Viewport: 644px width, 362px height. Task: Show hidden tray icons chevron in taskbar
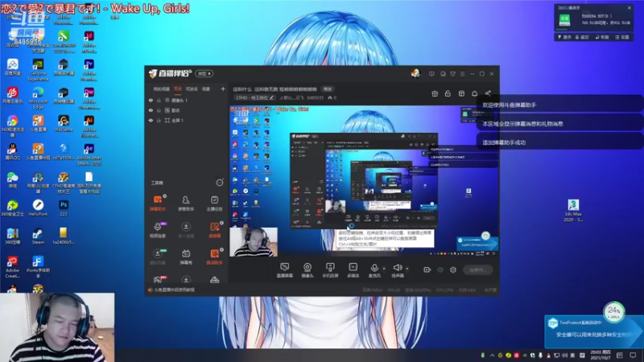click(492, 356)
